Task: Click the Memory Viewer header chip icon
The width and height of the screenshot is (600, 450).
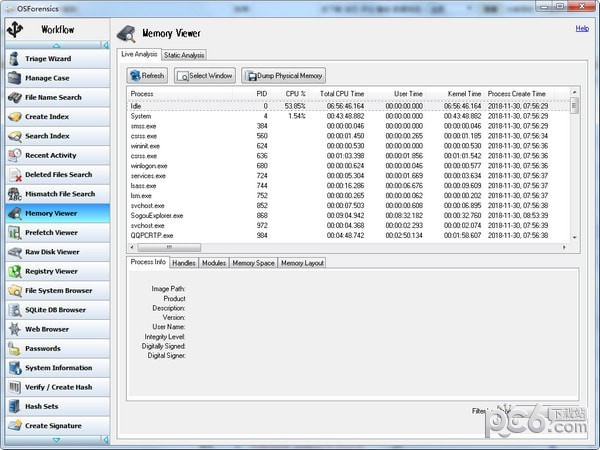Action: click(x=126, y=34)
